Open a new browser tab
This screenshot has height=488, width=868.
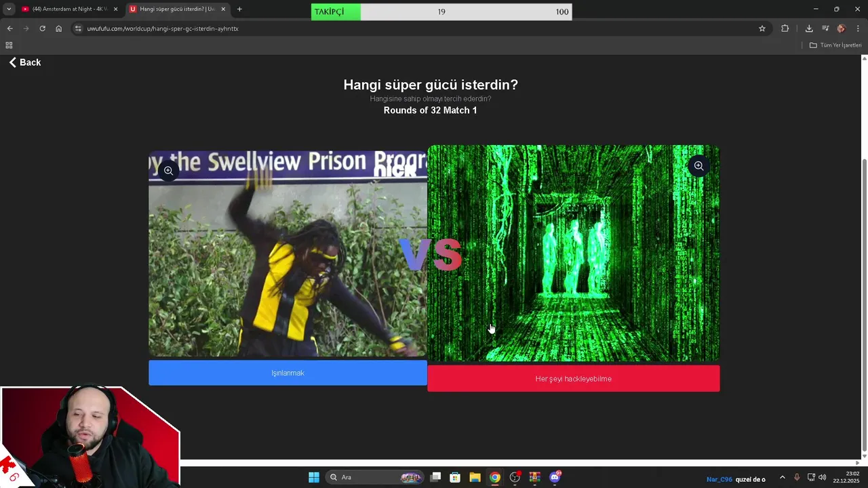pyautogui.click(x=239, y=9)
